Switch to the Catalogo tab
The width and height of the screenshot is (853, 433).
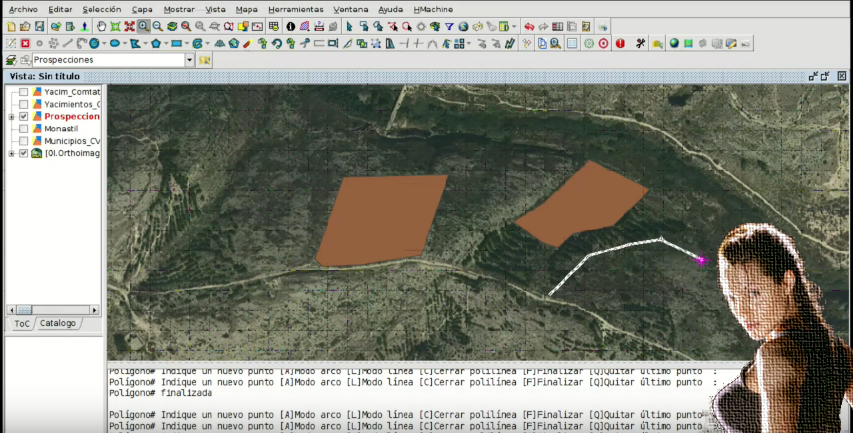coord(57,323)
